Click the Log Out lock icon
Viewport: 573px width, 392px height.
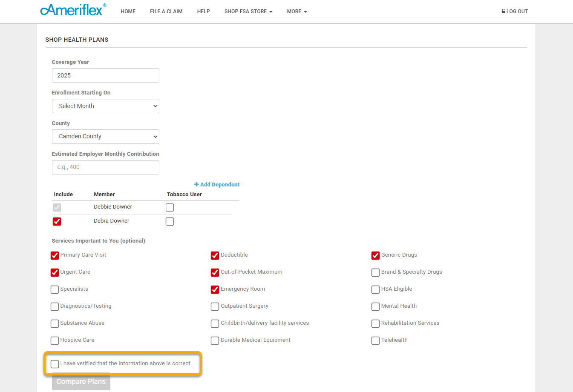click(x=503, y=11)
